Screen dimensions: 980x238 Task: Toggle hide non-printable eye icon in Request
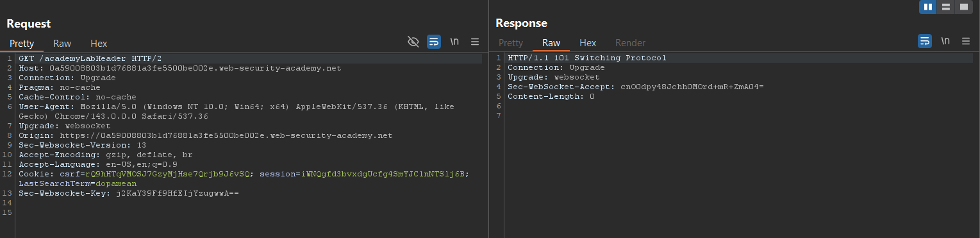pos(413,42)
